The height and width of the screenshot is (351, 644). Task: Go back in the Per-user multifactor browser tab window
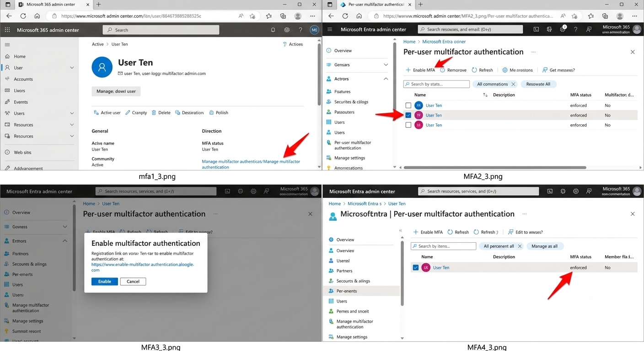pos(331,16)
